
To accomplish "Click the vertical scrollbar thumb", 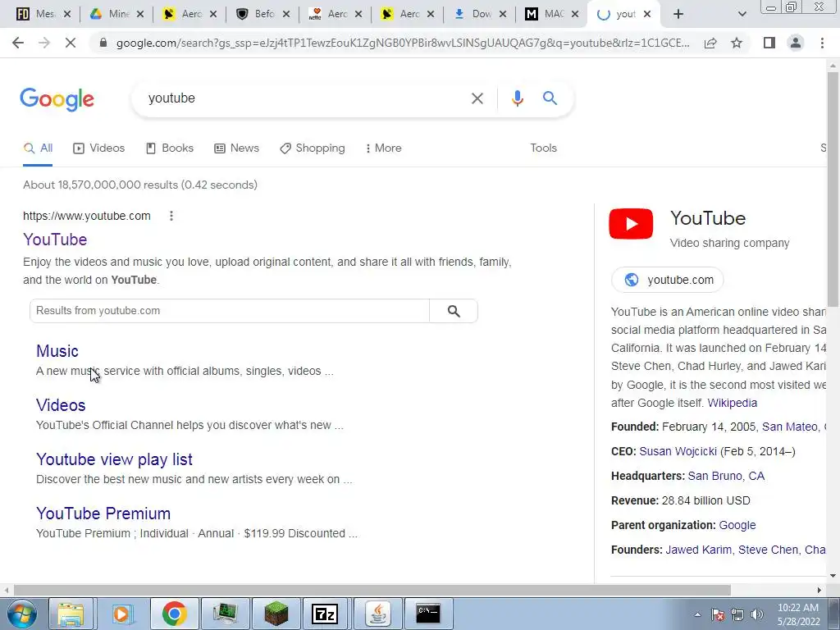I will tap(833, 188).
